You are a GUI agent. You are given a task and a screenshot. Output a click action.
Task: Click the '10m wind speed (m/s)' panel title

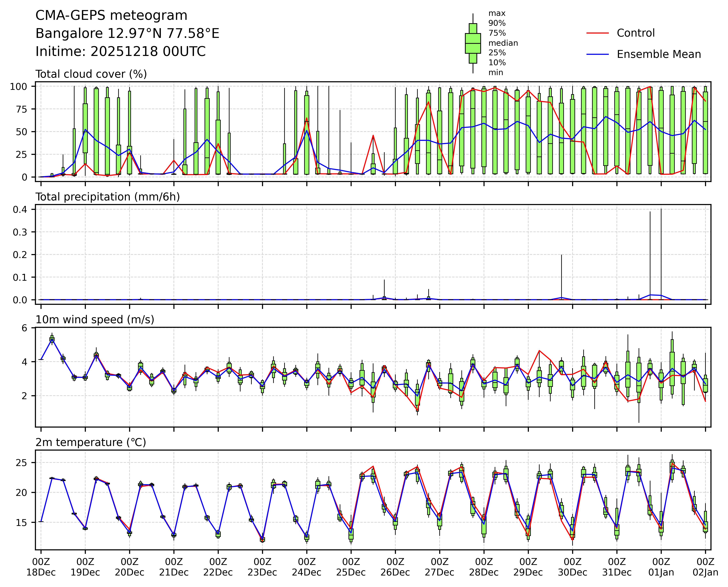(95, 320)
